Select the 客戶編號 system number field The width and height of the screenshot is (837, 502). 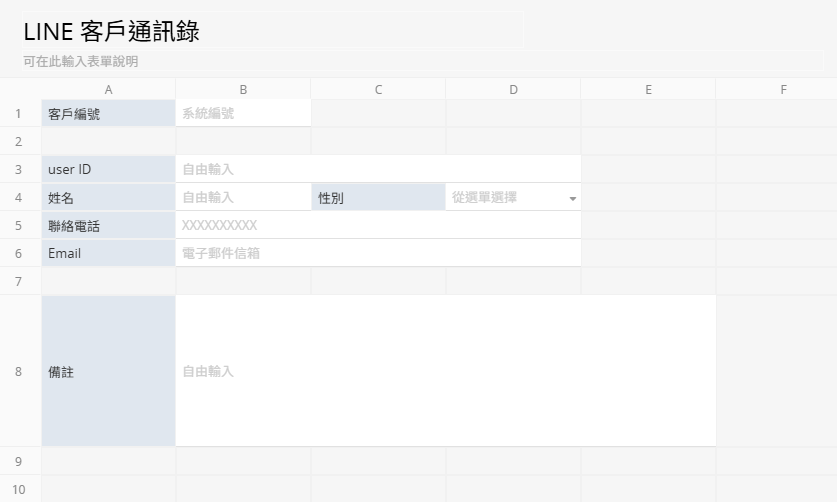pos(243,113)
